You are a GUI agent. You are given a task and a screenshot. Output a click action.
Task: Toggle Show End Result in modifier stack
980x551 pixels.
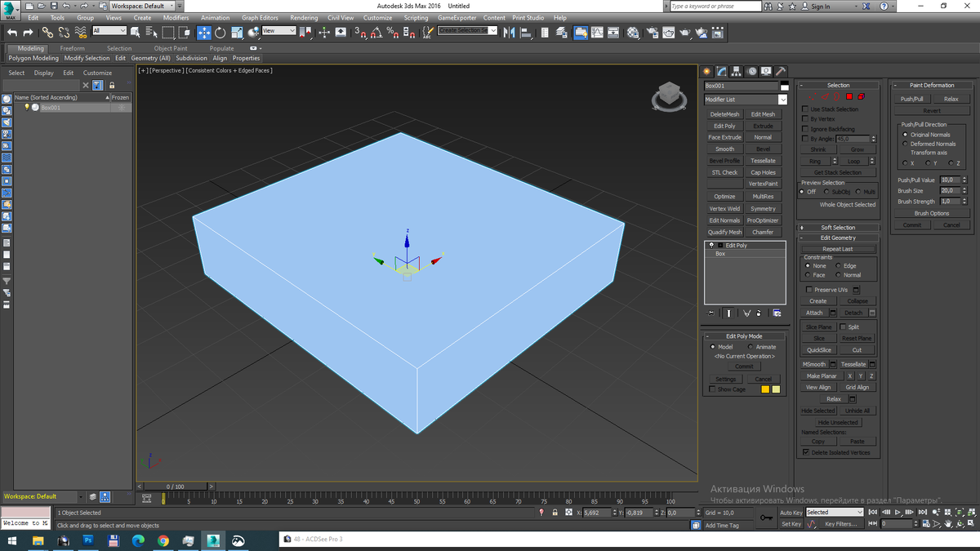pyautogui.click(x=729, y=313)
